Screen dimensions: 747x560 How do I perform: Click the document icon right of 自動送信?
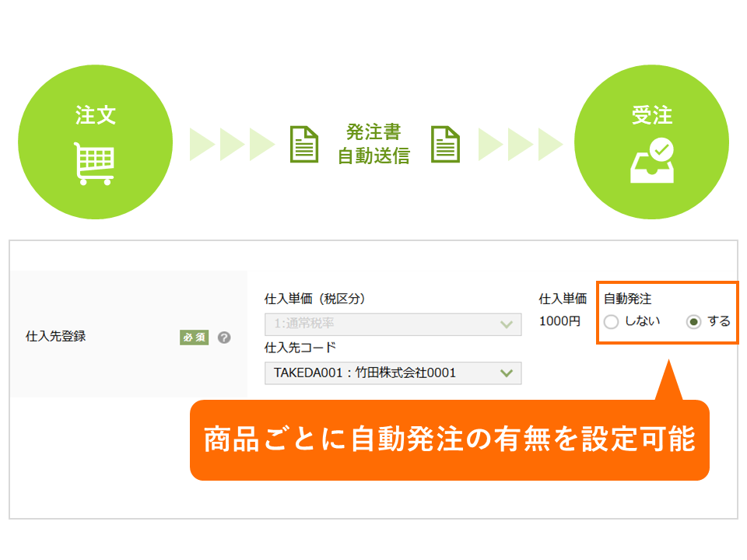click(x=445, y=144)
